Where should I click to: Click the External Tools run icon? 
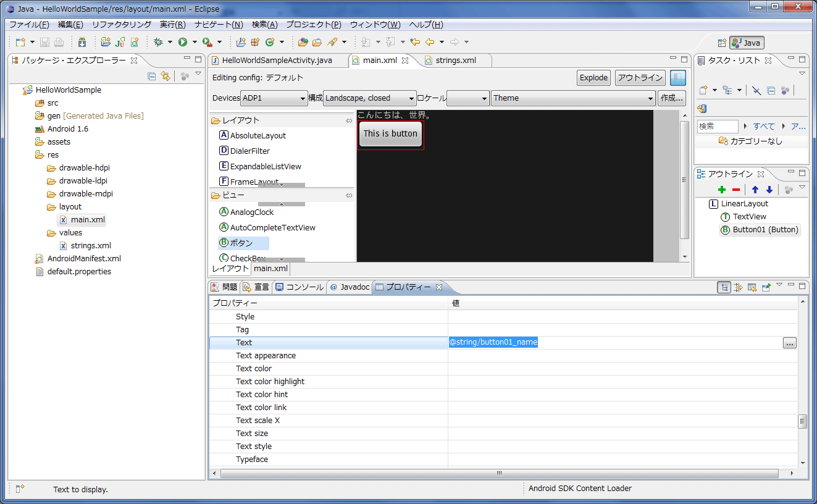[207, 42]
